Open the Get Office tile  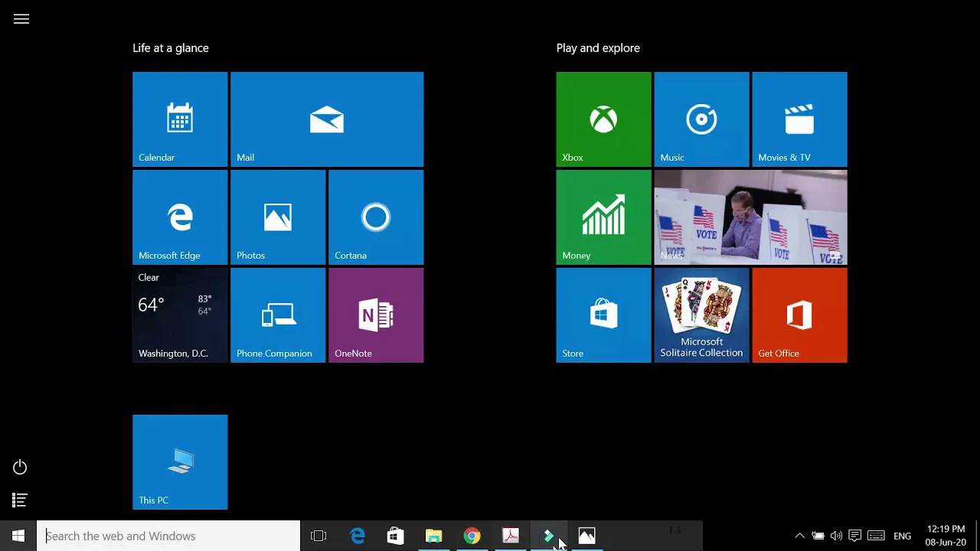[799, 315]
